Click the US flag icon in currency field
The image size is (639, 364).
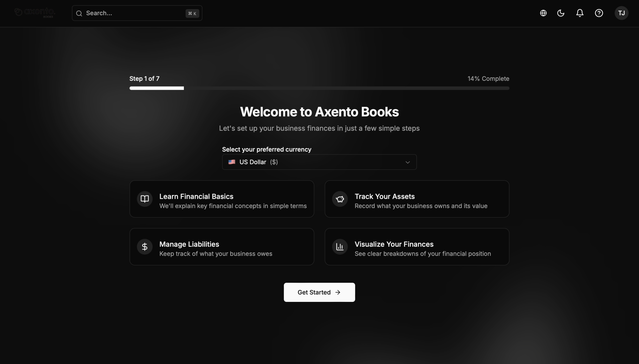232,162
